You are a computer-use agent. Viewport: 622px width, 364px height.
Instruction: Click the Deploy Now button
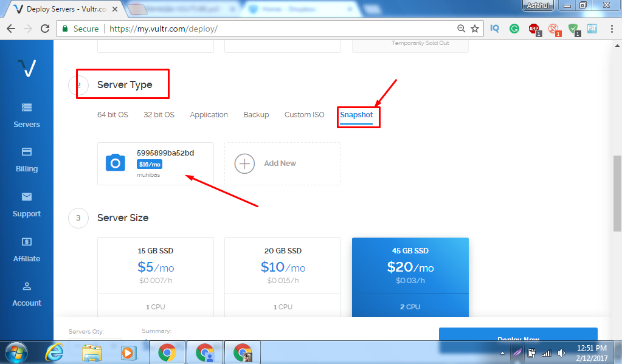[518, 334]
